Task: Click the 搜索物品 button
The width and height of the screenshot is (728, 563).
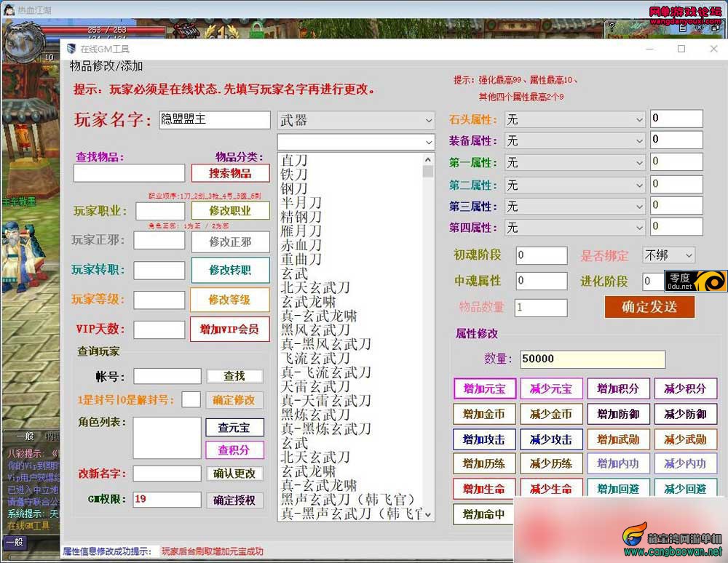Action: [x=230, y=173]
